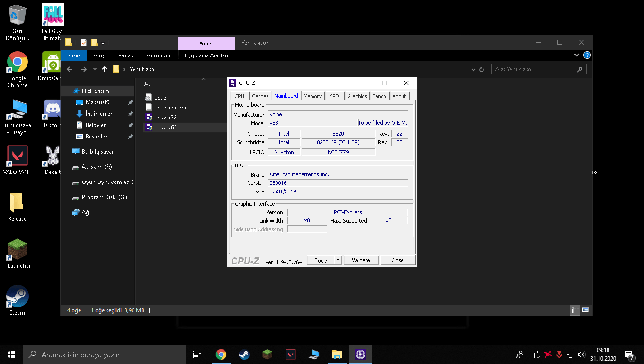This screenshot has width=644, height=364.
Task: Go back in File Explorer
Action: point(70,69)
